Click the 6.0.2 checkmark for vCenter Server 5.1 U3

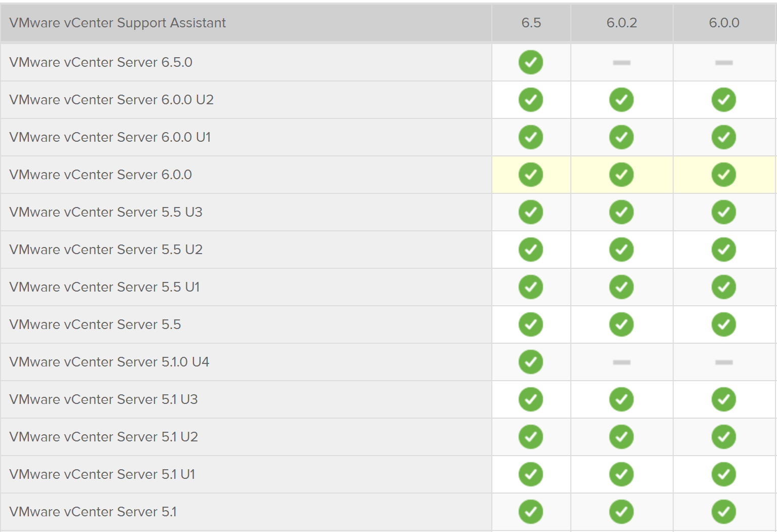[621, 399]
